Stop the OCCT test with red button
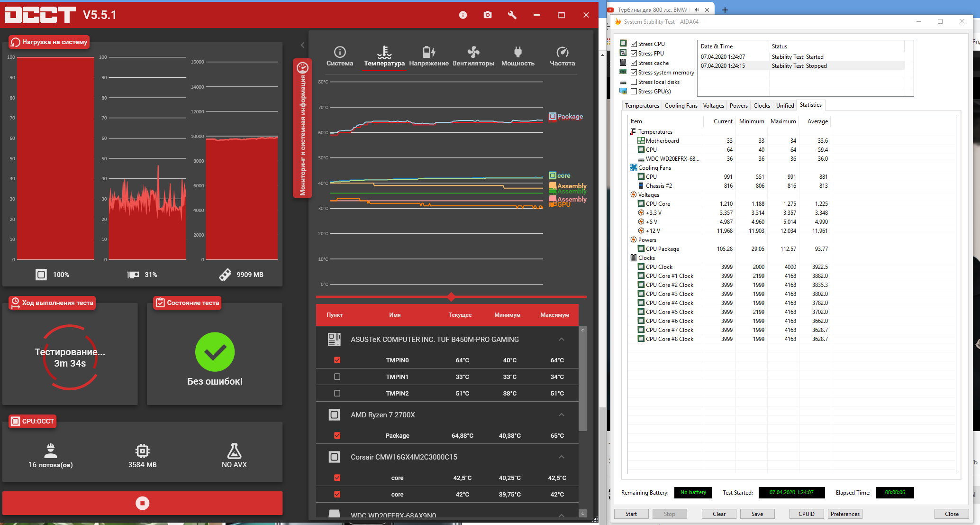Viewport: 980px width, 525px height. [x=142, y=503]
